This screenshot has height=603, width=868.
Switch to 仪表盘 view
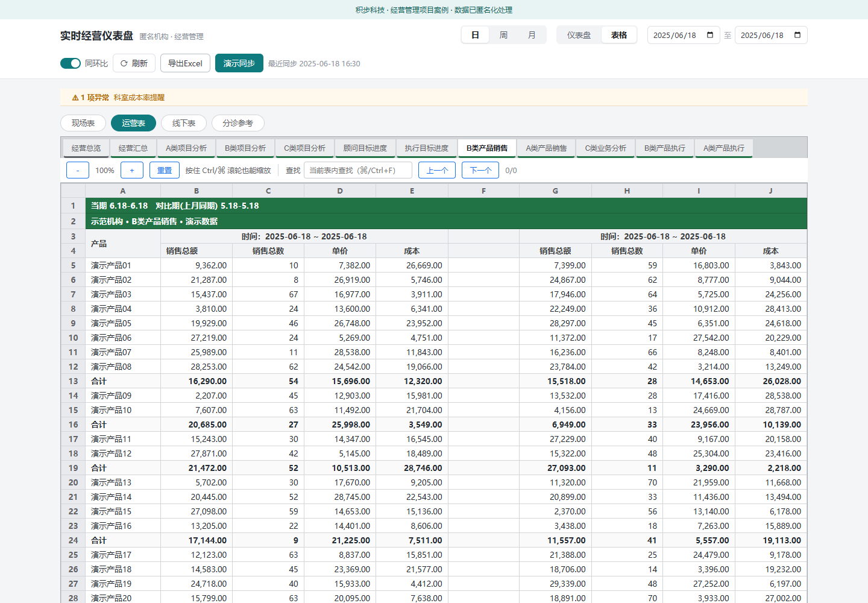click(x=579, y=35)
